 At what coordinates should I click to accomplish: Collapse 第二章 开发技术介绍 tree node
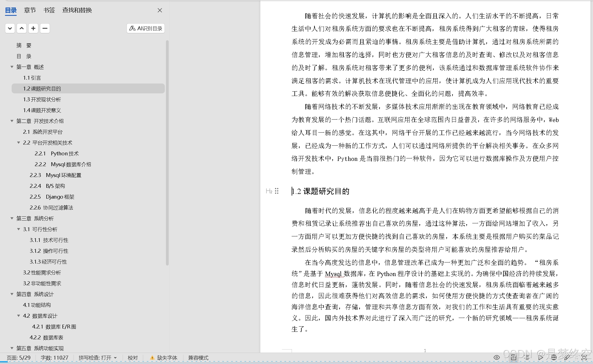(12, 121)
